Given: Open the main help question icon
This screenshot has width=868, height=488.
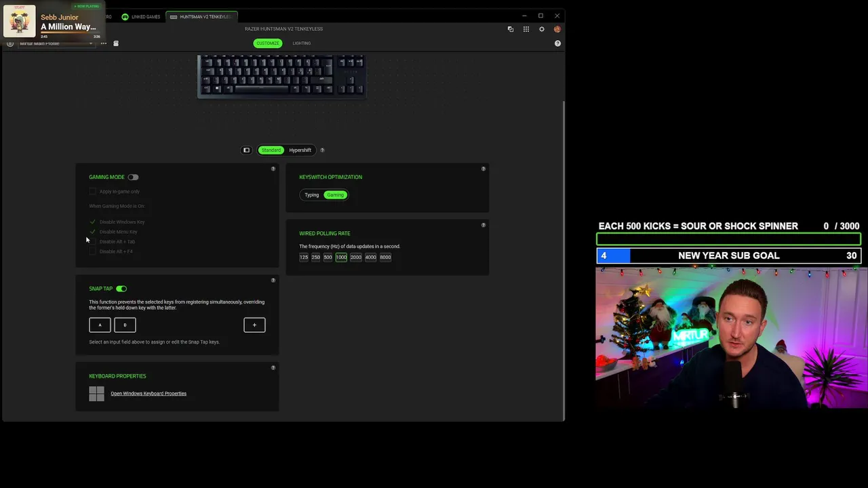Looking at the screenshot, I should tap(557, 43).
